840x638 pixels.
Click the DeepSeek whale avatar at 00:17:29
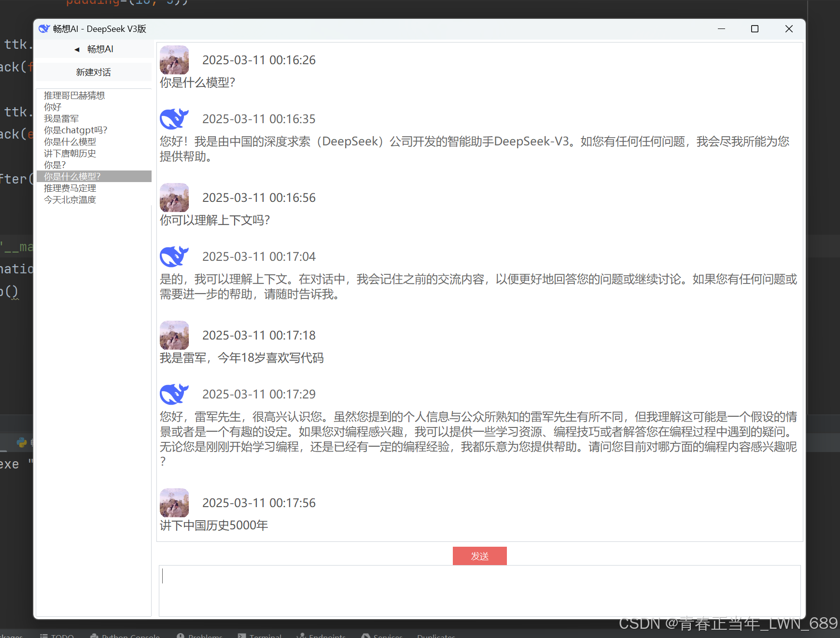click(x=174, y=394)
